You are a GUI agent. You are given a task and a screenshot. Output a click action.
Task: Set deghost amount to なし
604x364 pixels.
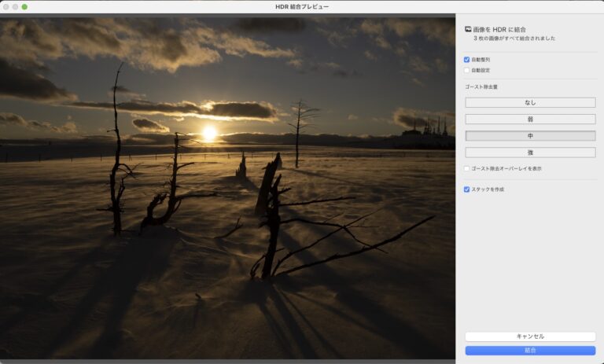click(x=530, y=102)
